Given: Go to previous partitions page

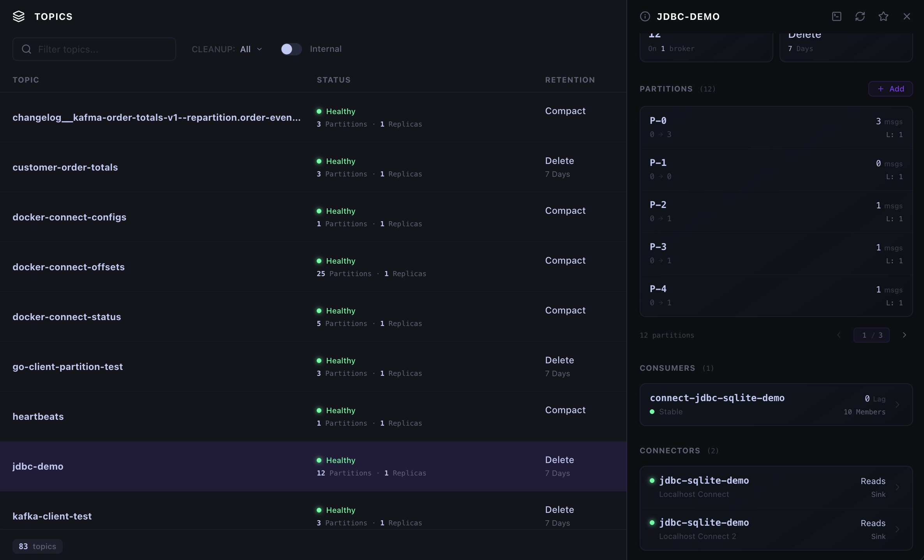Looking at the screenshot, I should point(839,335).
